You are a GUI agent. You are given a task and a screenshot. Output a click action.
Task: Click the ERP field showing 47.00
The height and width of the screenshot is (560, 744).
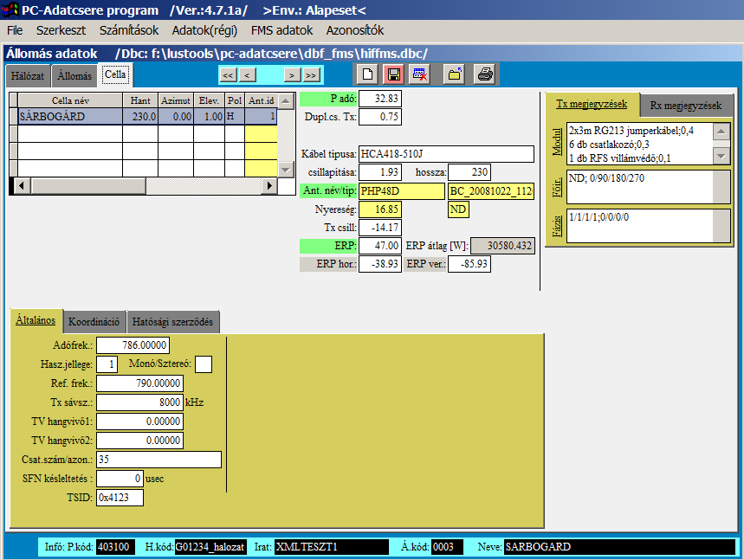(380, 246)
